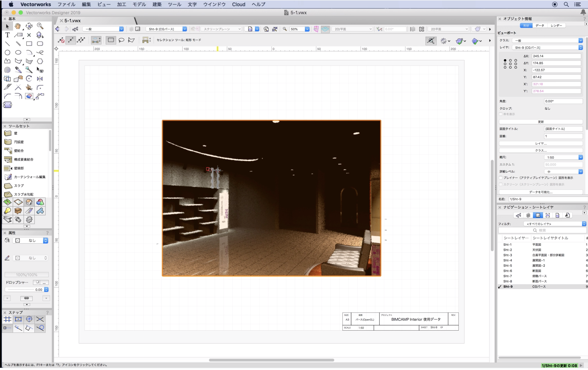Click the horizontal drawing scrollbar
The height and width of the screenshot is (370, 588).
coord(271,360)
